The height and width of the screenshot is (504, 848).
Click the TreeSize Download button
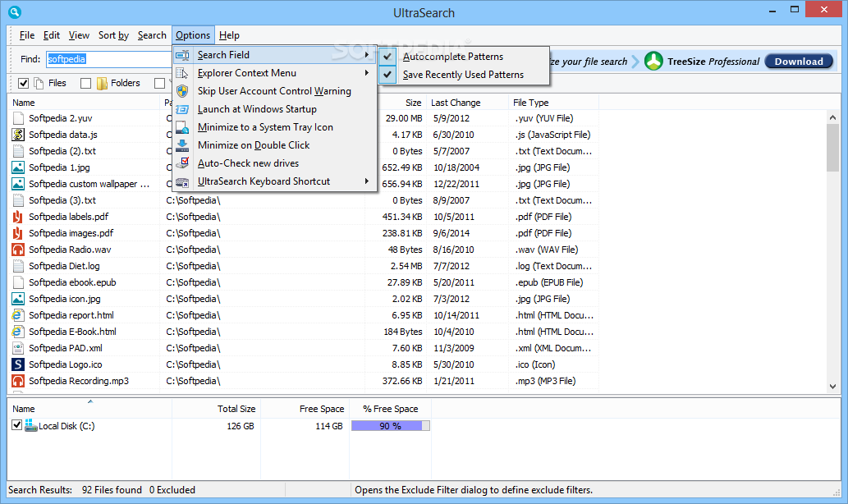coord(799,62)
